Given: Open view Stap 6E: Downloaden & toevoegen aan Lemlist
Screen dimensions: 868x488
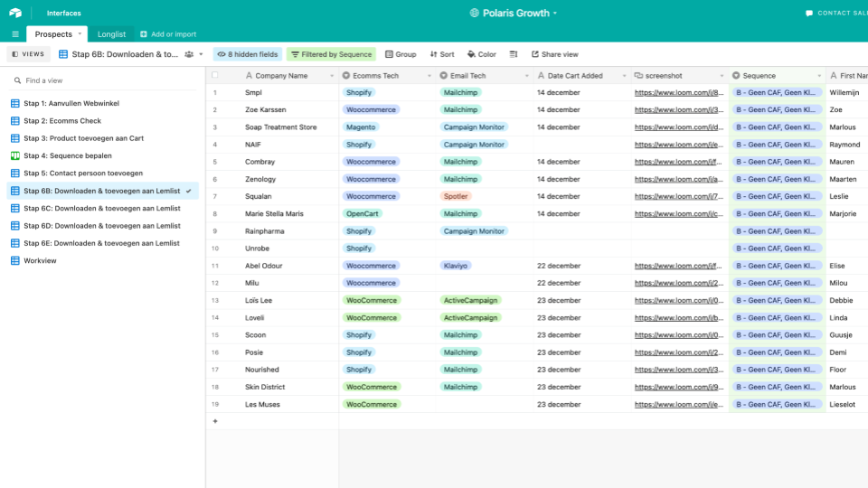Looking at the screenshot, I should tap(103, 243).
